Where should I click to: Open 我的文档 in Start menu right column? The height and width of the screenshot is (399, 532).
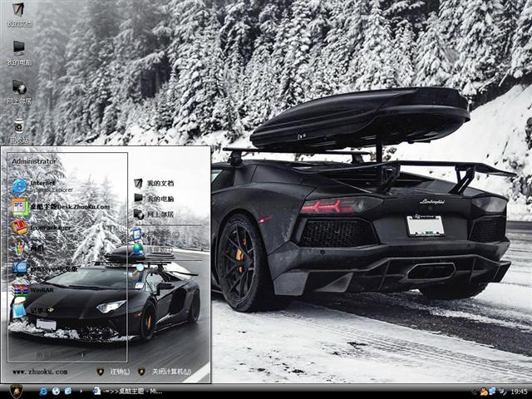154,184
